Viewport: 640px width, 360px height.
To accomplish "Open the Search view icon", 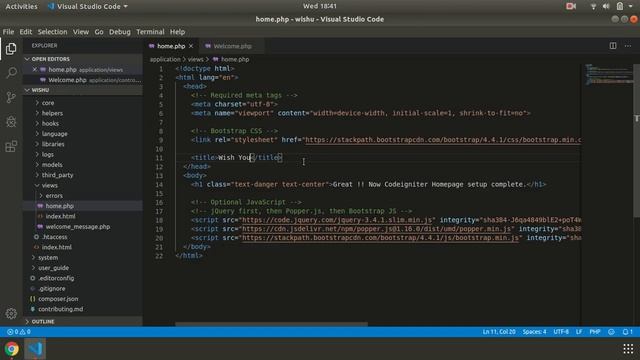I will pos(11,73).
